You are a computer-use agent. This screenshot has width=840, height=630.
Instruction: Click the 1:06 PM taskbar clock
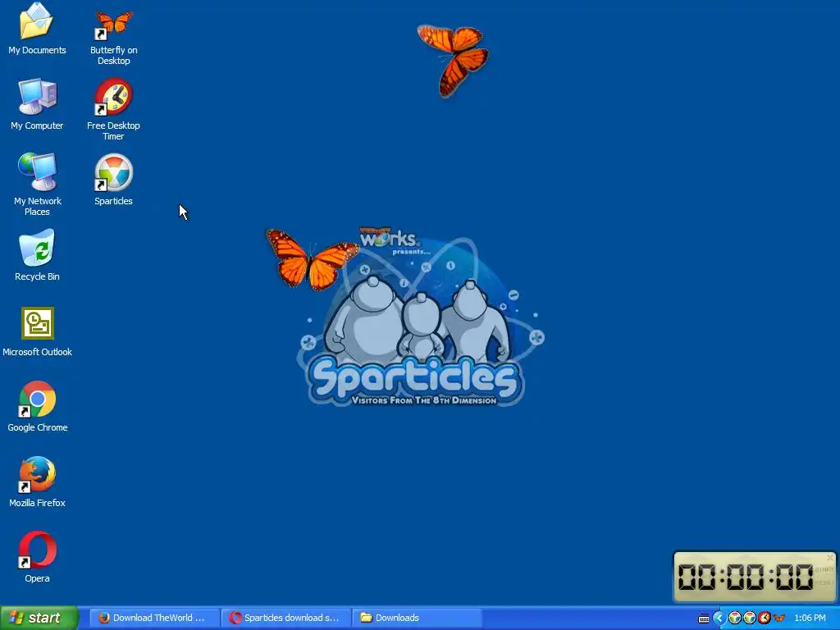tap(810, 618)
